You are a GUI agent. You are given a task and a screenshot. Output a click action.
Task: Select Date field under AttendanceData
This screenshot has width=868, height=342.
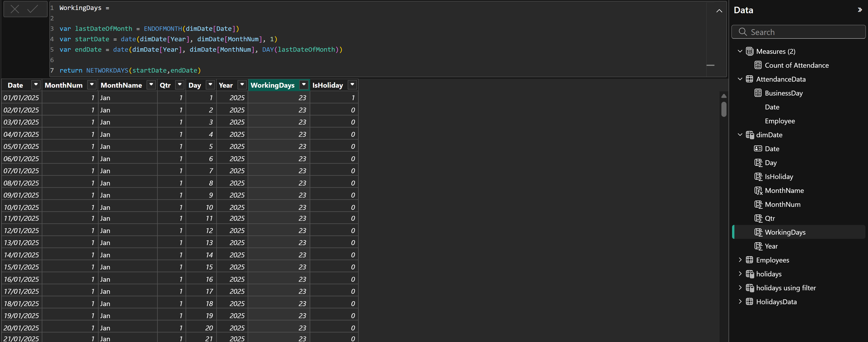[772, 107]
